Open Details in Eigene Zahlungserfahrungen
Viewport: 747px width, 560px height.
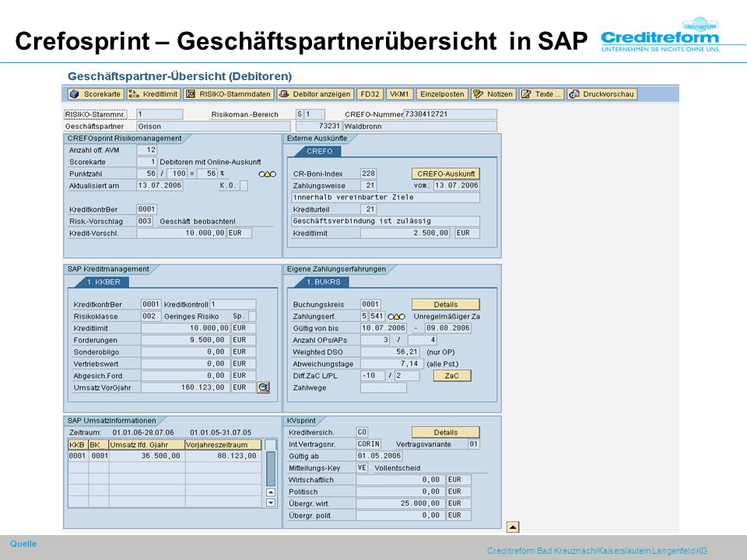(x=445, y=304)
